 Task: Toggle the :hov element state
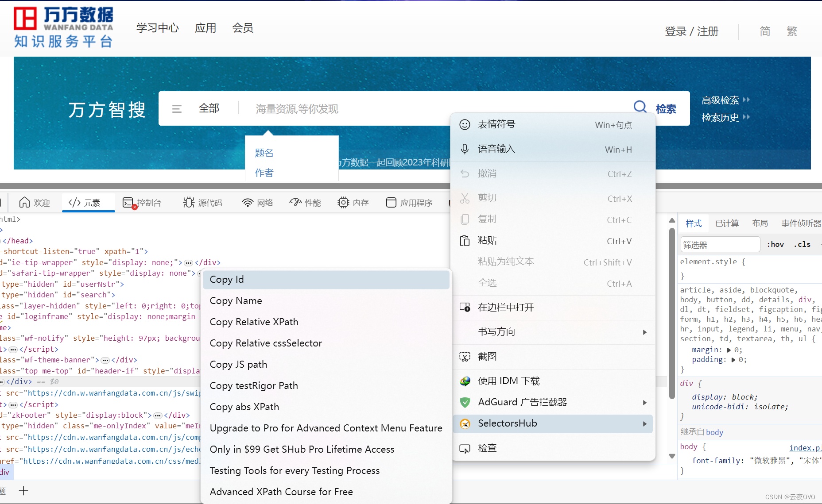[775, 244]
